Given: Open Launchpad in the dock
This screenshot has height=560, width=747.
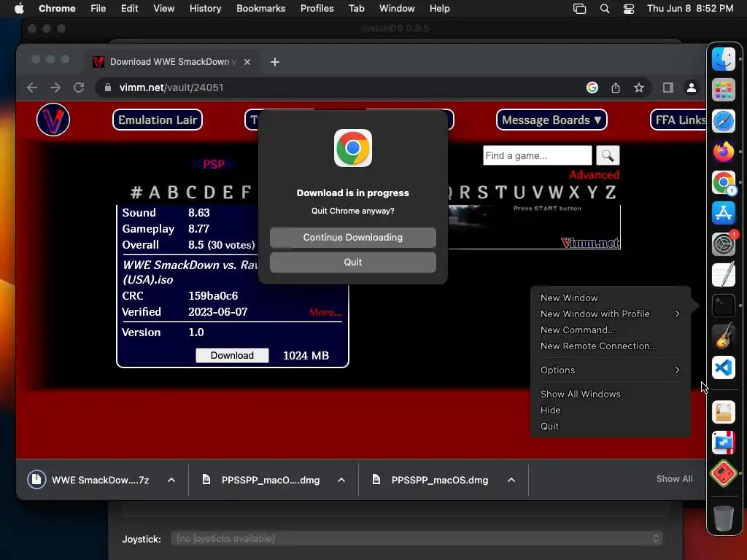Looking at the screenshot, I should (723, 90).
